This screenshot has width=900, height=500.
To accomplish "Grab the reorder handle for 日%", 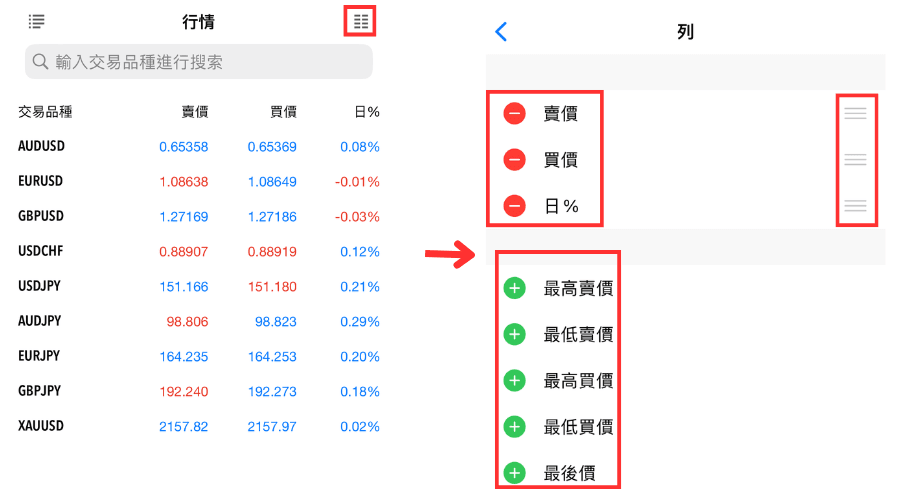I will (x=855, y=206).
